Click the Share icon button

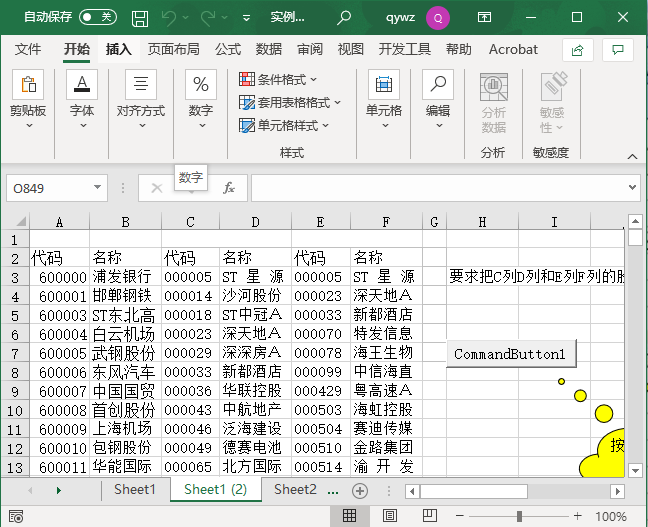(x=578, y=50)
